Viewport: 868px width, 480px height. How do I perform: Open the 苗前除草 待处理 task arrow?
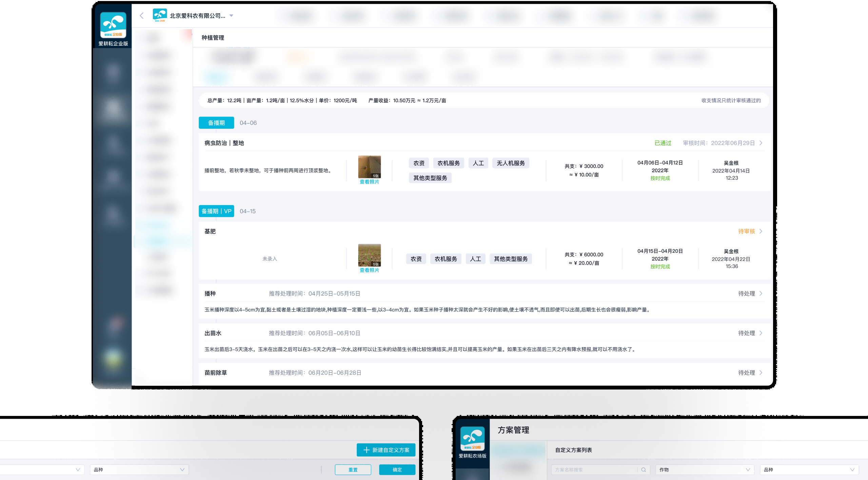click(x=761, y=373)
